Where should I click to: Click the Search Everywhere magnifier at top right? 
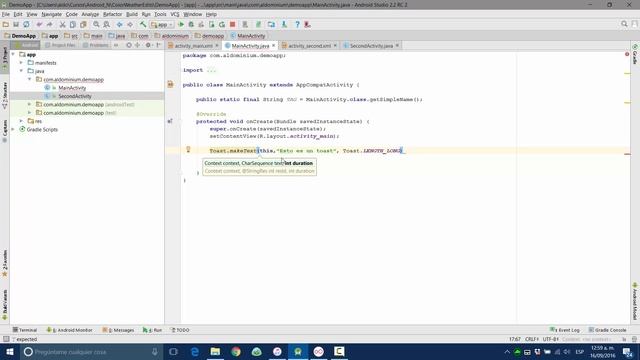pyautogui.click(x=624, y=24)
